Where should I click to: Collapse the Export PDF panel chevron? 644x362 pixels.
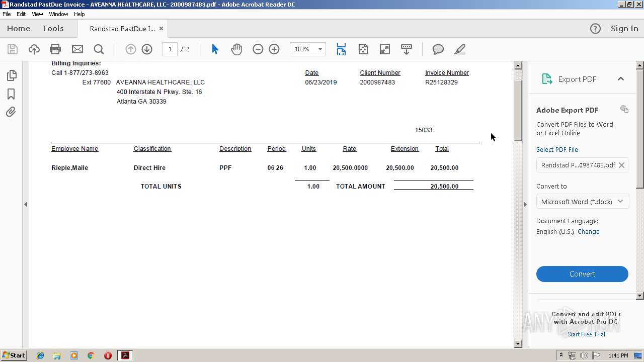(x=621, y=79)
